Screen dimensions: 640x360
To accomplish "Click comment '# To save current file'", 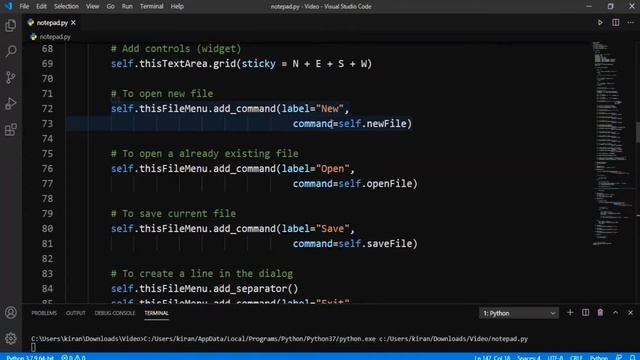I will pyautogui.click(x=173, y=213).
